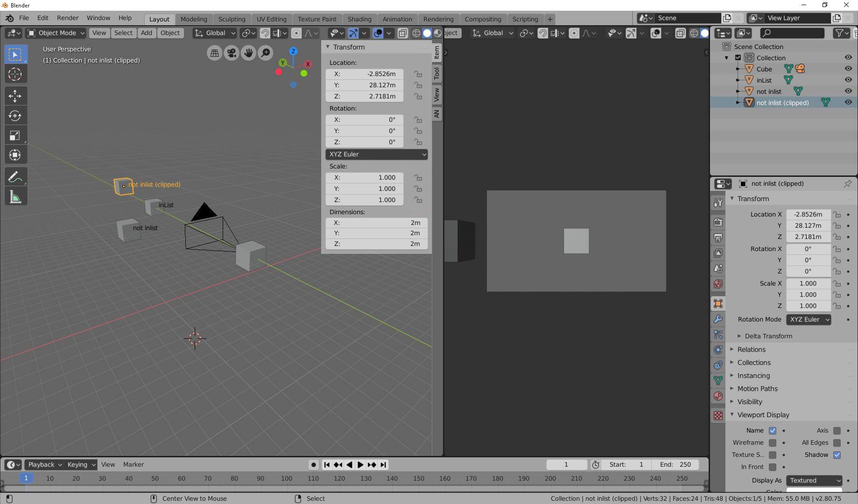The image size is (858, 504).
Task: Toggle visibility of Collection in outliner
Action: 848,57
